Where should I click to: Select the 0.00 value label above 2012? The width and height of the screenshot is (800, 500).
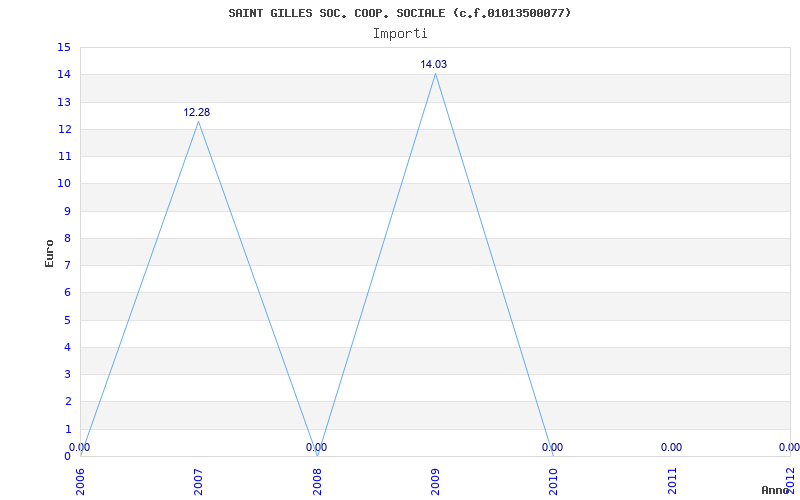coord(789,447)
